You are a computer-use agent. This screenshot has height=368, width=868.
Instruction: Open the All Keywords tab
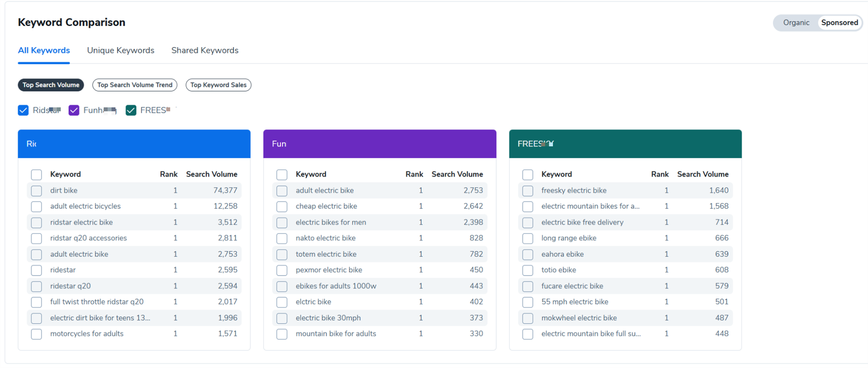pos(44,50)
